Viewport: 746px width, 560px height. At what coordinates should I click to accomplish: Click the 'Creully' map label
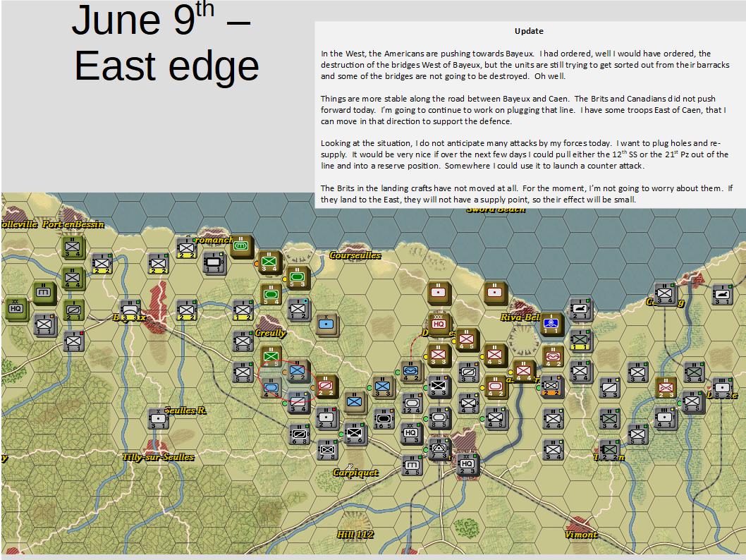pos(270,333)
